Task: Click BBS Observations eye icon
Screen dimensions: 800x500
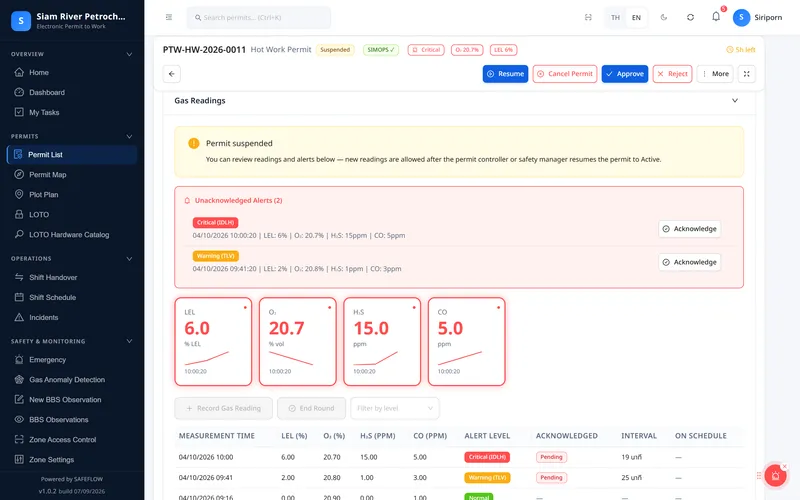Action: coord(19,419)
